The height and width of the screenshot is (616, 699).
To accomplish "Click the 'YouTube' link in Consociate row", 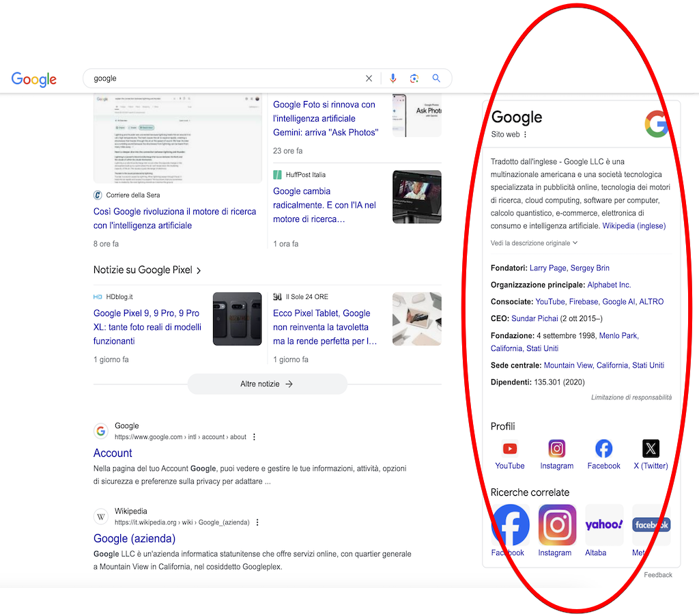I will [x=550, y=302].
